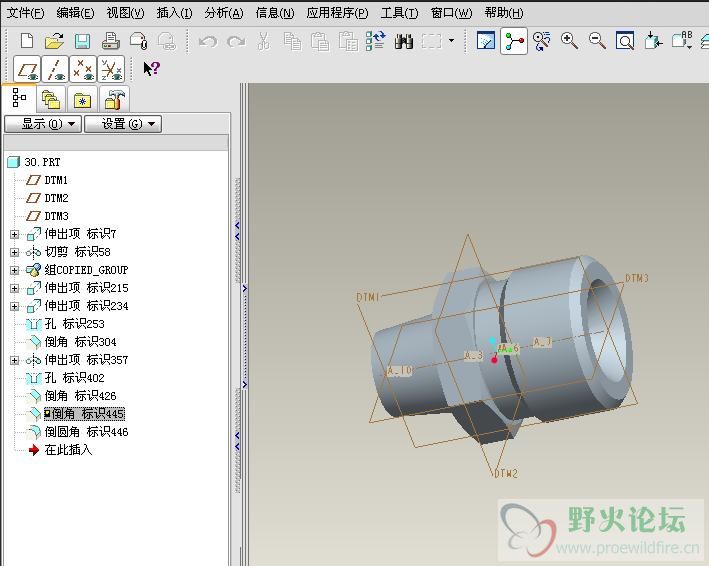This screenshot has height=566, width=709.
Task: Copy with the copy icon
Action: click(292, 41)
